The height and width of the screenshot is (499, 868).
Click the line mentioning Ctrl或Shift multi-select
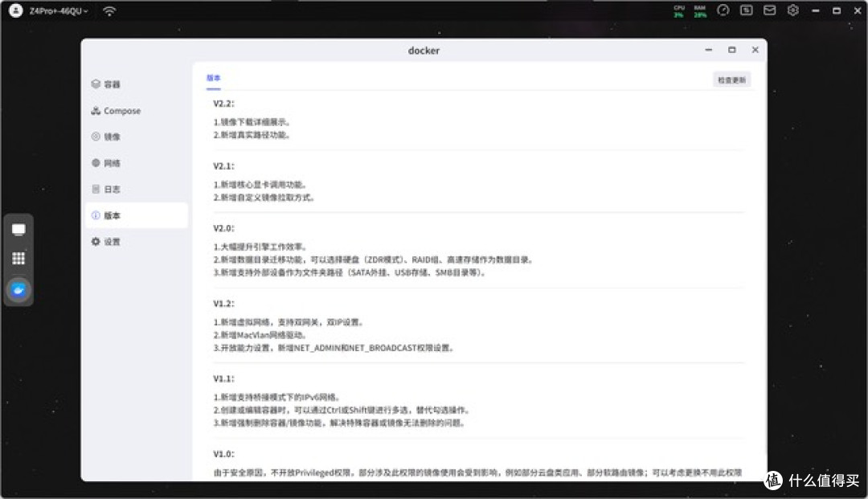342,410
